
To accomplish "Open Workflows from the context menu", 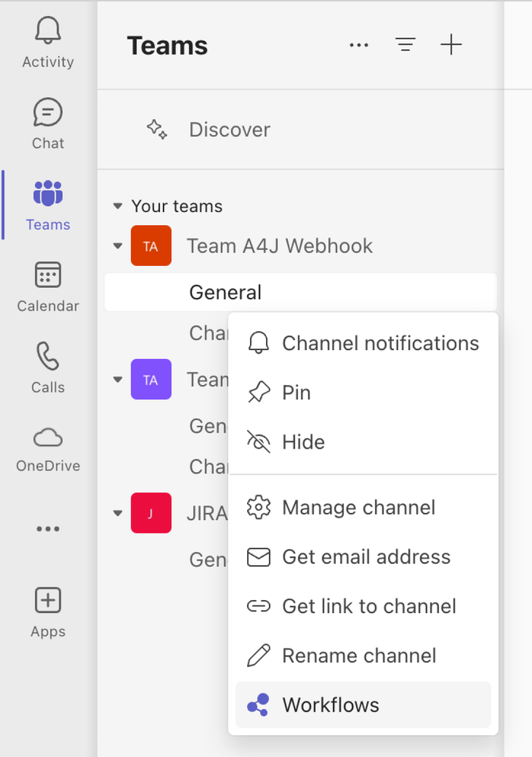I will click(363, 705).
